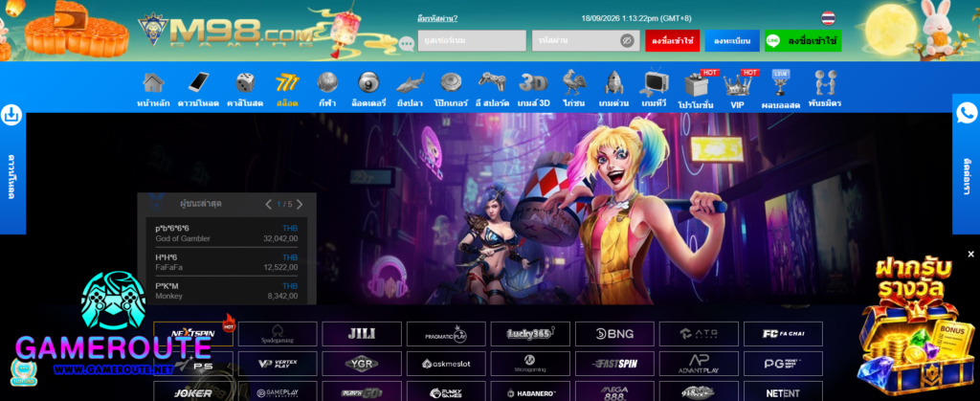Click the password input field
This screenshot has height=401, width=980.
coord(586,40)
